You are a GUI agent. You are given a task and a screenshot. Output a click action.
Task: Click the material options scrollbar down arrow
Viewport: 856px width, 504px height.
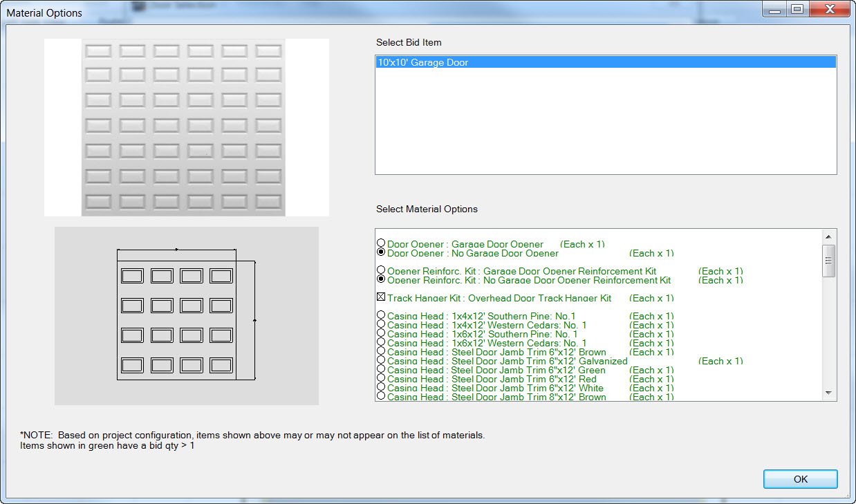[829, 393]
